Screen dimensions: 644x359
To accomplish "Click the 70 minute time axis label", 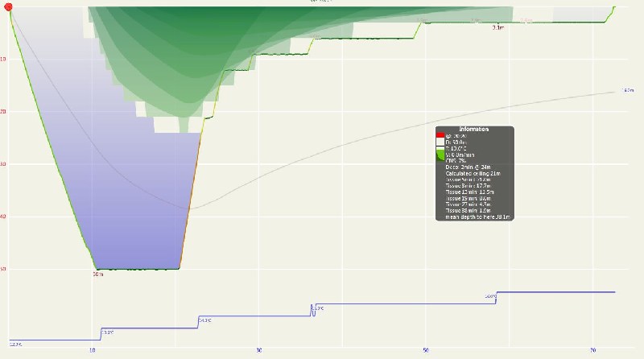I will 592,350.
